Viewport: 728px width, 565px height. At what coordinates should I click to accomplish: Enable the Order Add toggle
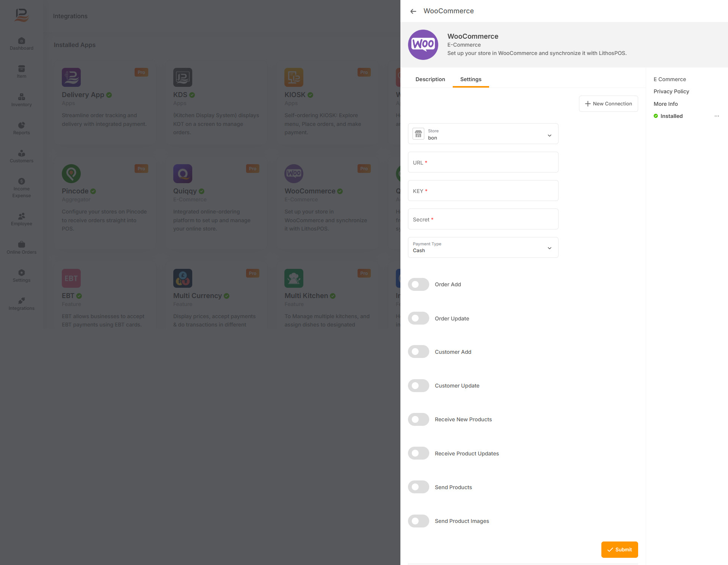click(419, 284)
